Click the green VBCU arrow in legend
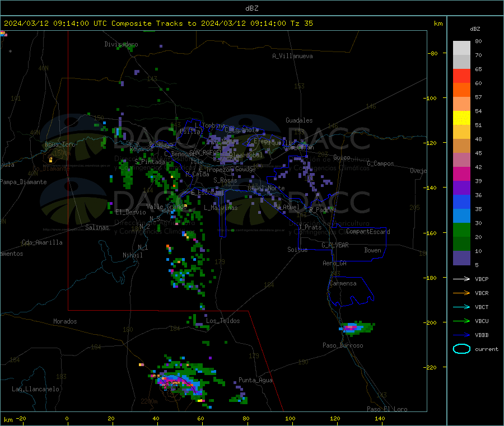504x426 pixels. [x=461, y=321]
